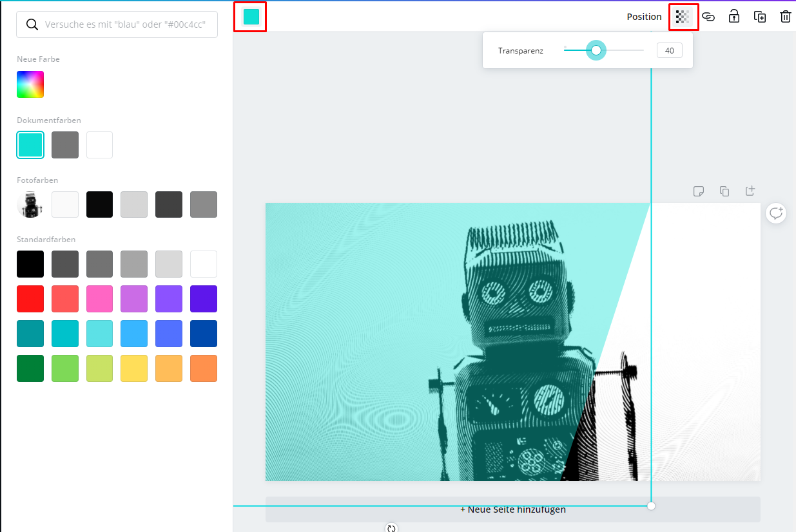Choose white in Standardfarben
This screenshot has height=532, width=796.
[204, 264]
